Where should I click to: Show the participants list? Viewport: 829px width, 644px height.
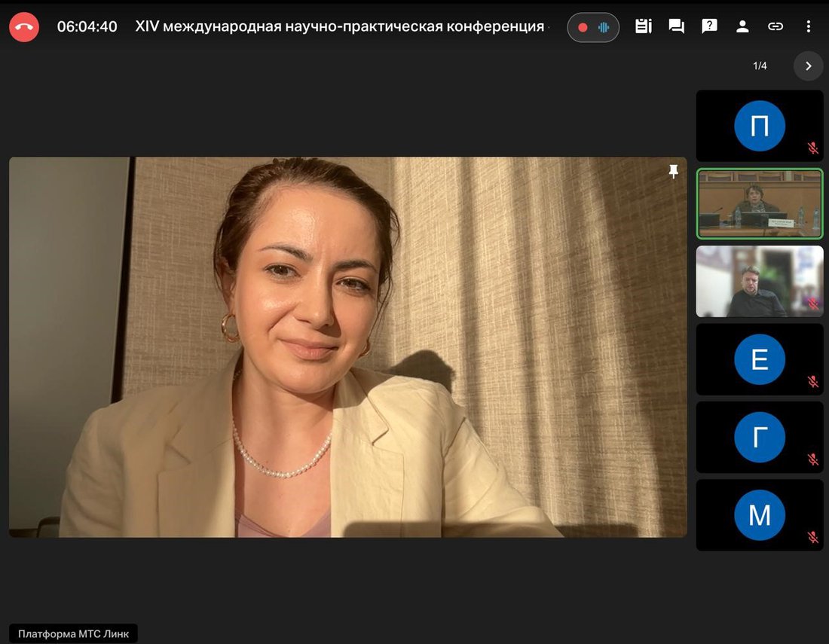click(x=742, y=26)
